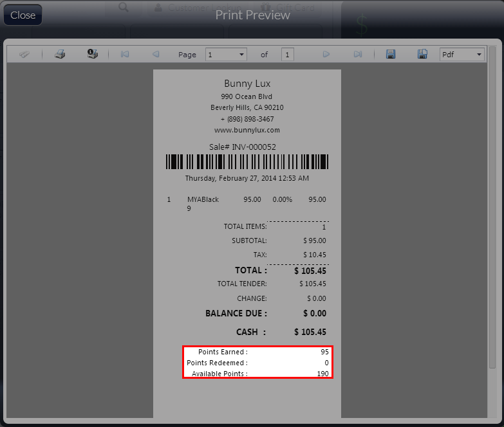Screen dimensions: 504x427
Task: Click the total page count field
Action: pyautogui.click(x=287, y=55)
